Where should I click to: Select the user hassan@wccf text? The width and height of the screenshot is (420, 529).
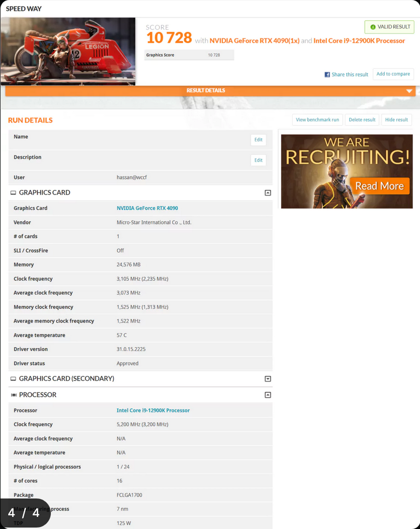pyautogui.click(x=132, y=177)
